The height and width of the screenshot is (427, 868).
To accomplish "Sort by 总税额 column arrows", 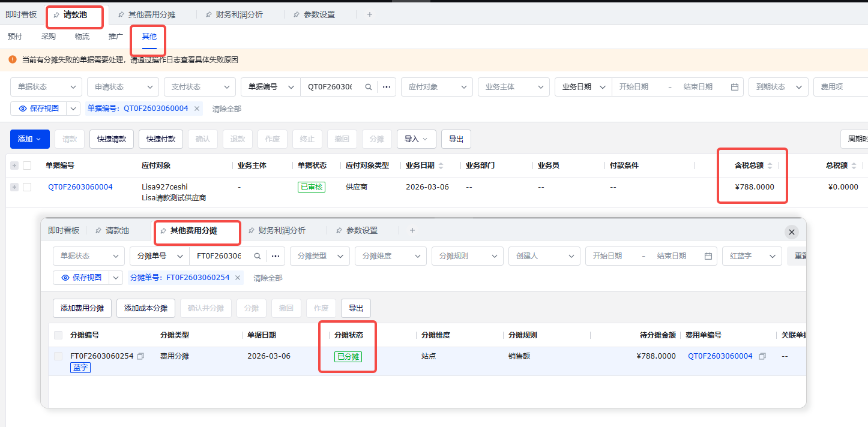I will 854,166.
